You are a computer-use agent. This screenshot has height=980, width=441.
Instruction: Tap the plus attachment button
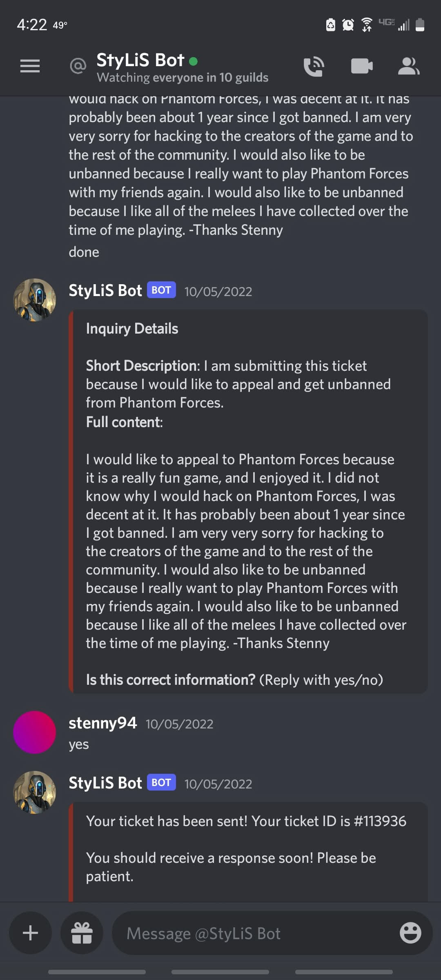click(x=30, y=933)
